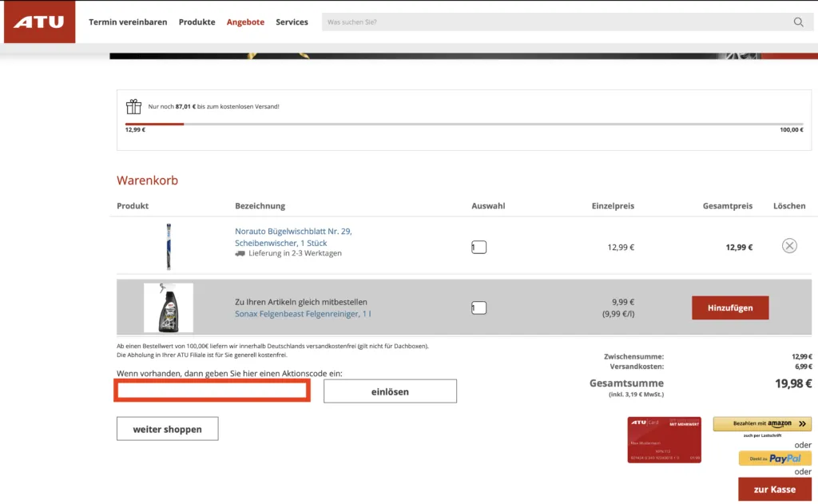Click the search magnifier icon
The width and height of the screenshot is (818, 504).
pyautogui.click(x=798, y=22)
